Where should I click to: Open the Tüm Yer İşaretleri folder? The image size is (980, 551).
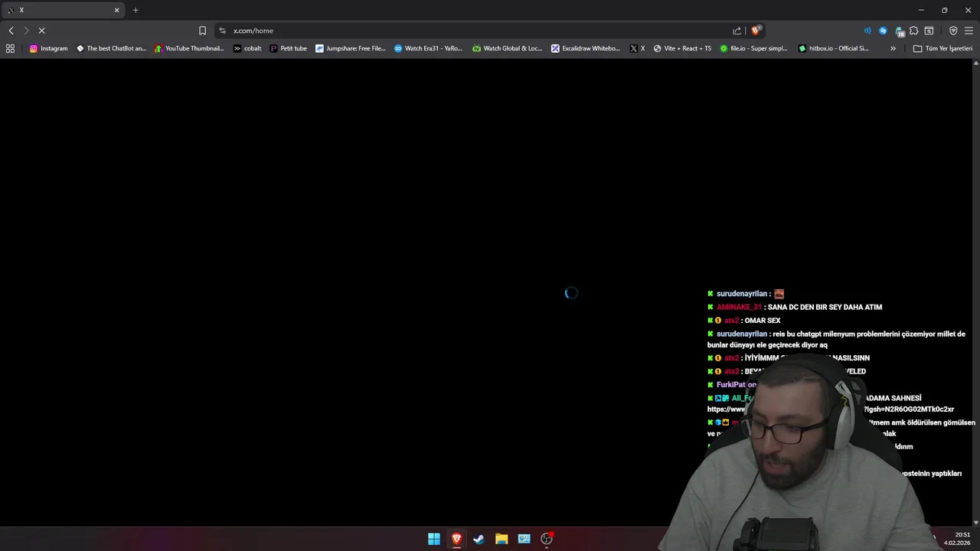(942, 48)
